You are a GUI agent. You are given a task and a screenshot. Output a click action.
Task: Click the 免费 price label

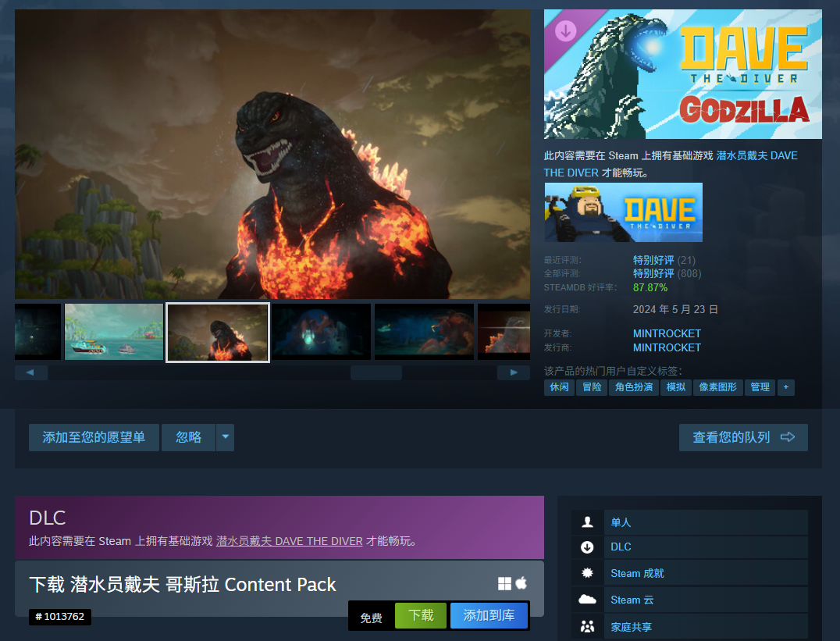coord(371,618)
